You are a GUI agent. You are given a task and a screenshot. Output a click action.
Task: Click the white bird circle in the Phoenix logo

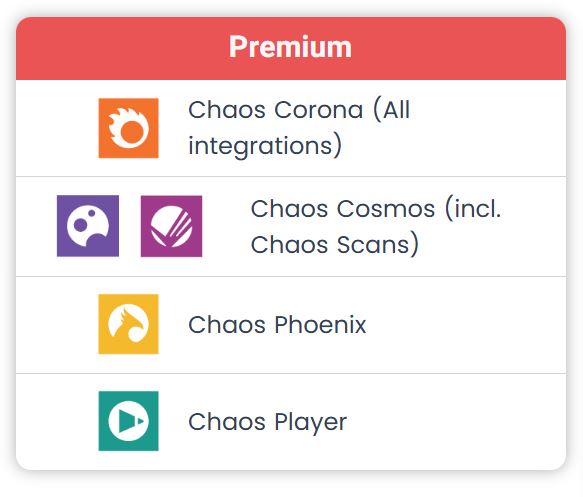click(x=128, y=323)
